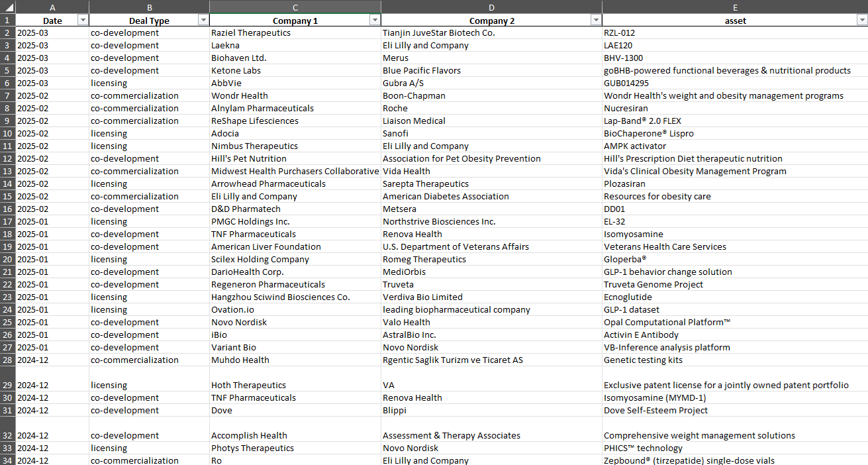Click the Wondr Health company cell

pyautogui.click(x=295, y=96)
